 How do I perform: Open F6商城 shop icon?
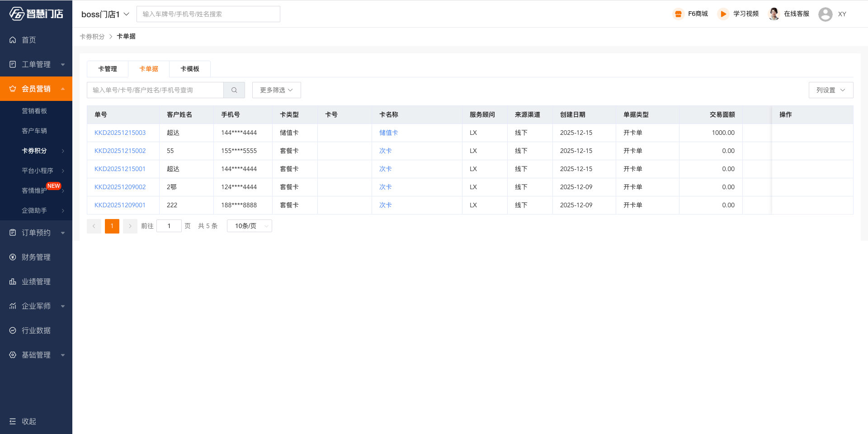pyautogui.click(x=678, y=14)
